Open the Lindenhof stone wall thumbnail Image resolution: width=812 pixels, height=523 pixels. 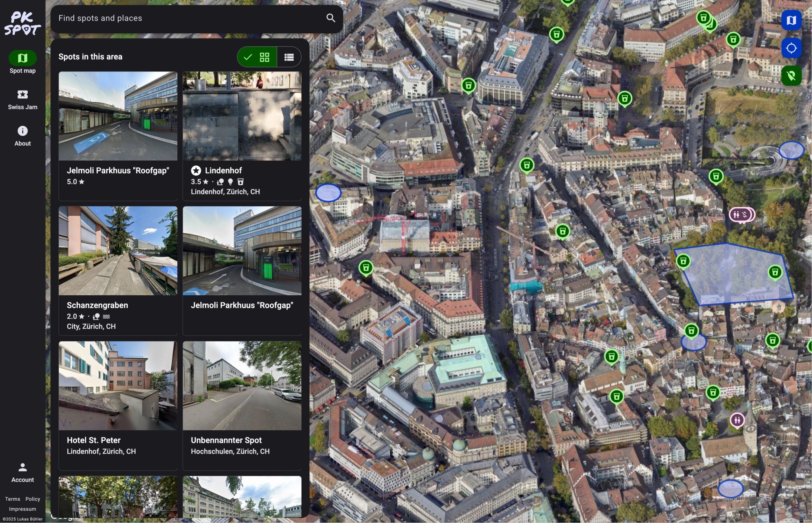[242, 116]
